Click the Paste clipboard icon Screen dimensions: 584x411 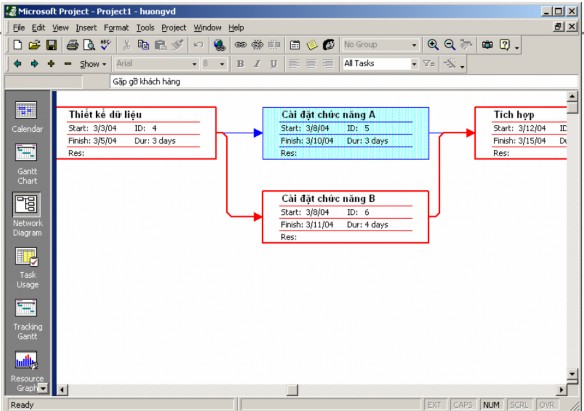click(x=161, y=45)
